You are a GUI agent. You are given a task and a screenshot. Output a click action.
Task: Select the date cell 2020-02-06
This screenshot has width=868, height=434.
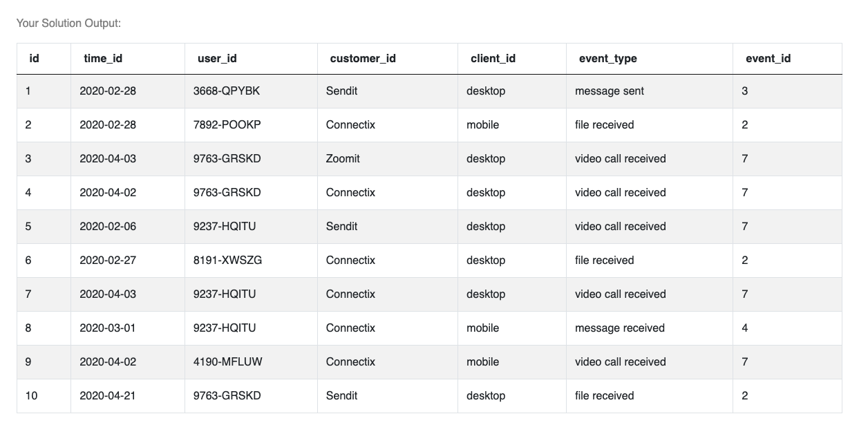pos(108,227)
